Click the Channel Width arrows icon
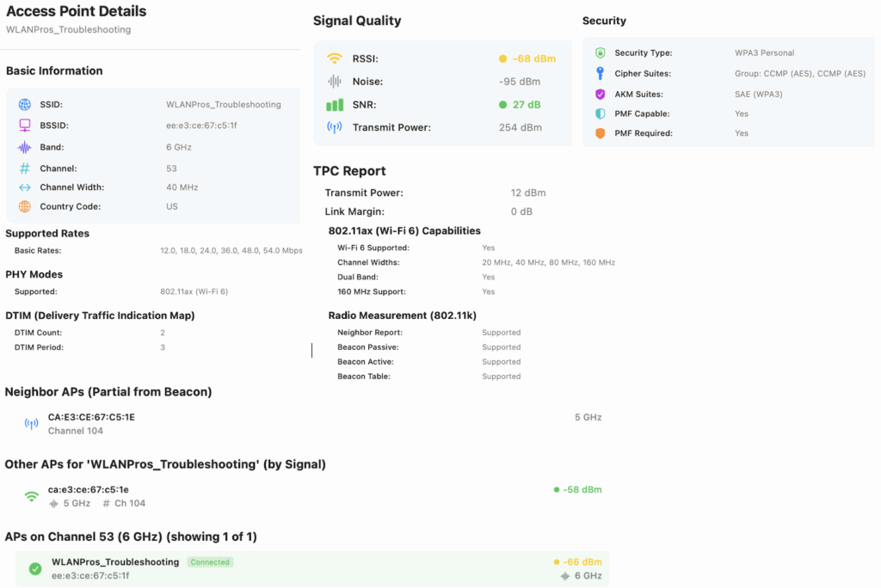881x588 pixels. [24, 187]
